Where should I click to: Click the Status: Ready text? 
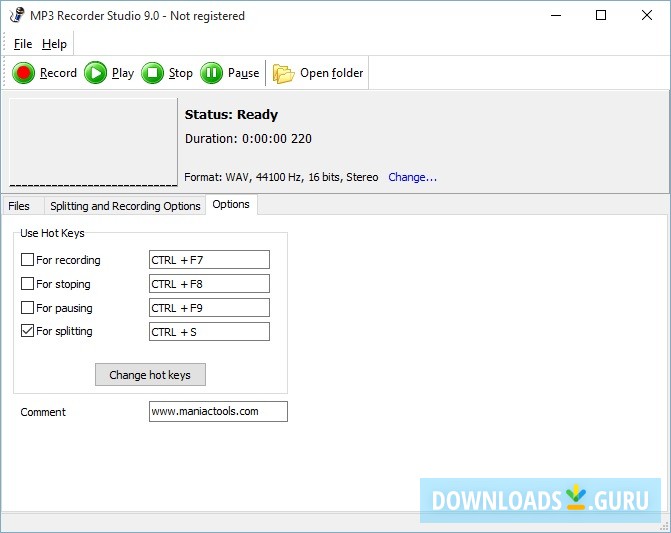pos(231,115)
